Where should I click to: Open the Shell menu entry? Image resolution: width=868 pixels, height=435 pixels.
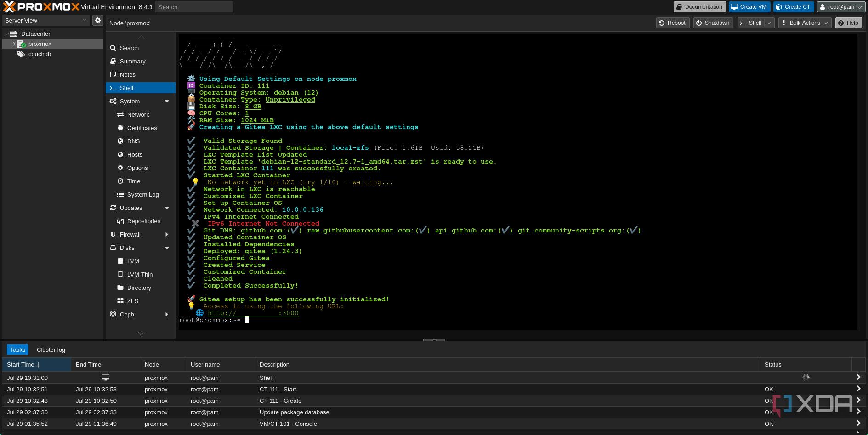pos(141,88)
